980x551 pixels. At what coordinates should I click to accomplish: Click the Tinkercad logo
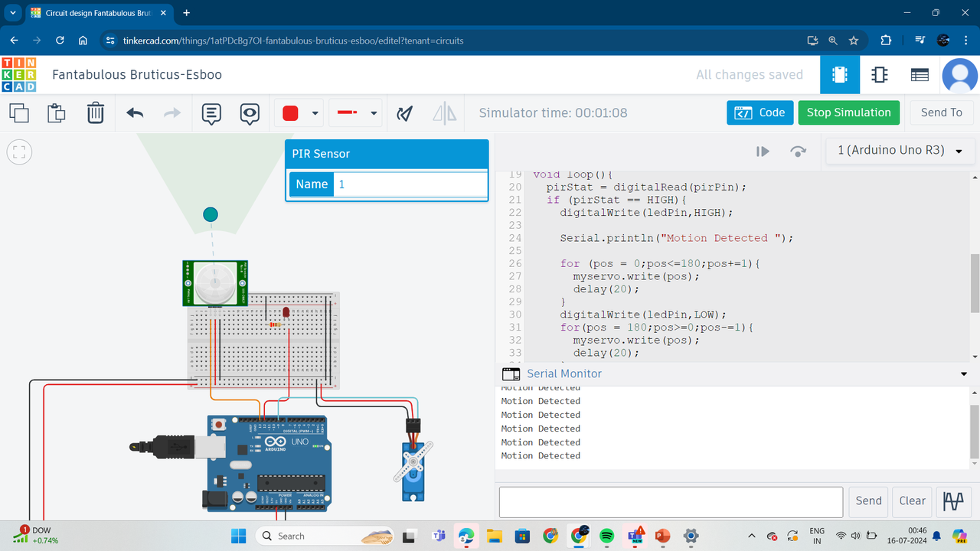(x=19, y=74)
